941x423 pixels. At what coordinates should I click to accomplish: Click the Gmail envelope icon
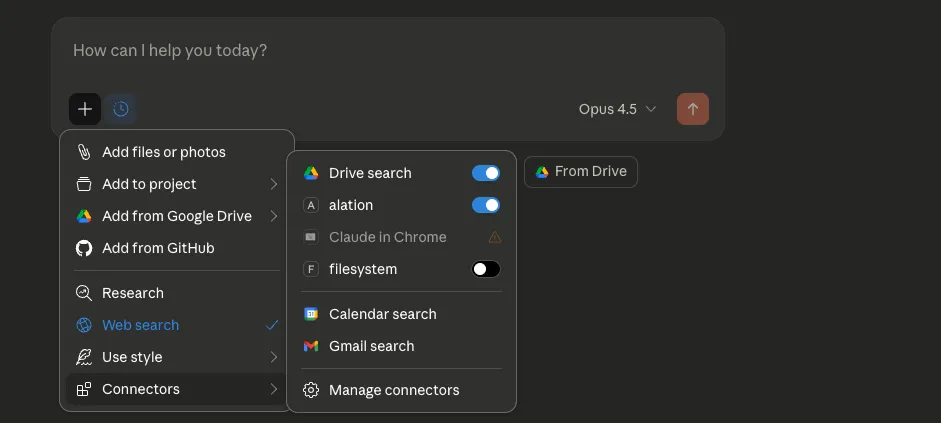click(x=311, y=346)
